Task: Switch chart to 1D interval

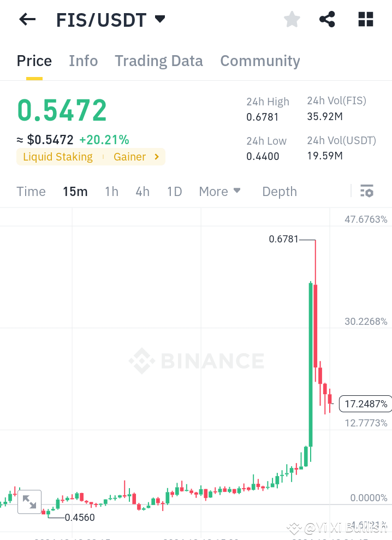Action: tap(174, 192)
